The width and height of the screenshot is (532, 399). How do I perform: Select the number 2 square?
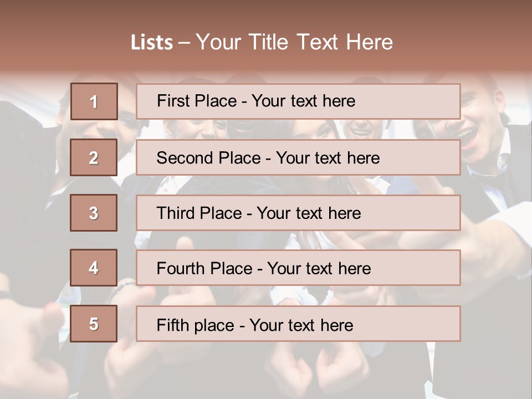[x=94, y=157]
